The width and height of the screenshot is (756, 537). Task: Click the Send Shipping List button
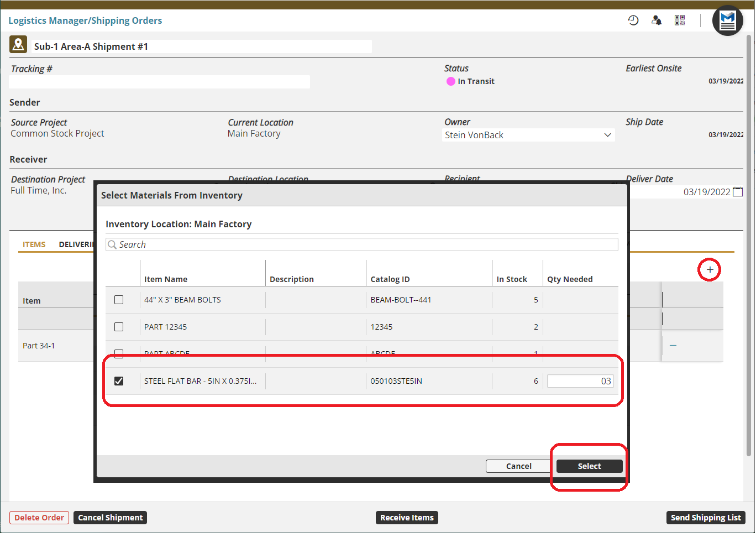pos(706,518)
